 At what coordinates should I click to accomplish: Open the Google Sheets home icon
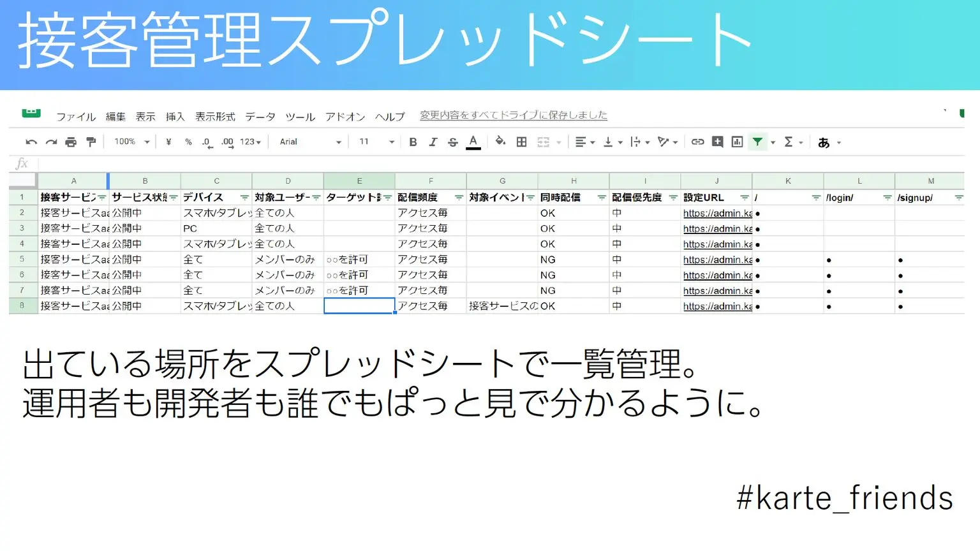pos(31,113)
